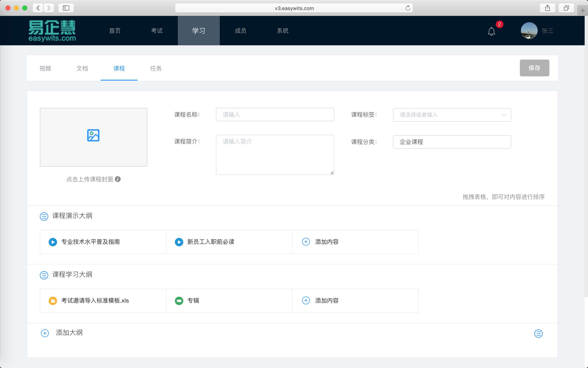The height and width of the screenshot is (368, 588).
Task: Click the 专辑 item text
Action: coord(193,301)
